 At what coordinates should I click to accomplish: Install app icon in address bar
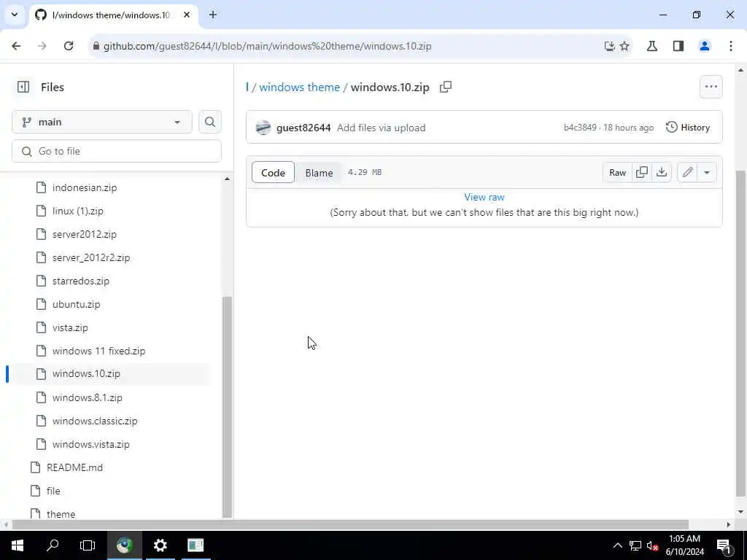pos(609,46)
